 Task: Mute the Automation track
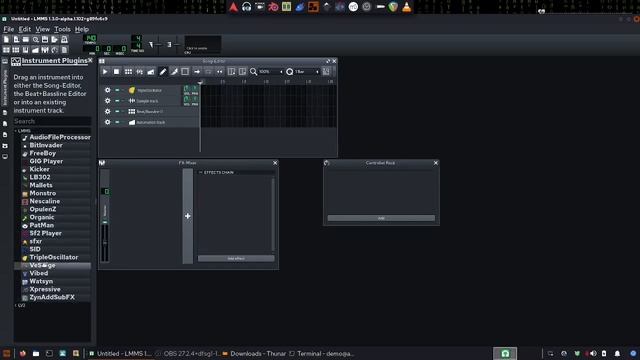117,122
